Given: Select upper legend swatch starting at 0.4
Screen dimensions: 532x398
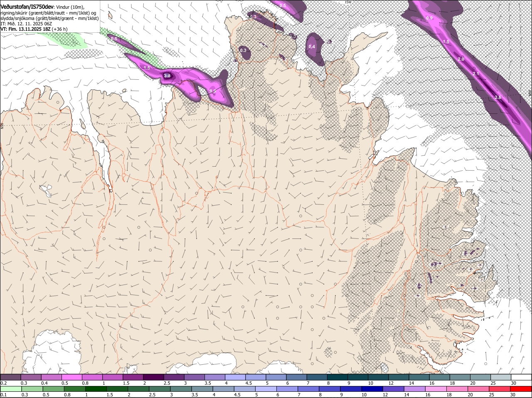Looking at the screenshot, I should coord(51,377).
